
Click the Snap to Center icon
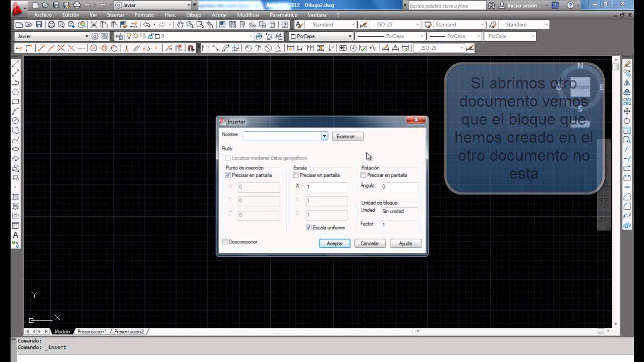point(94,48)
